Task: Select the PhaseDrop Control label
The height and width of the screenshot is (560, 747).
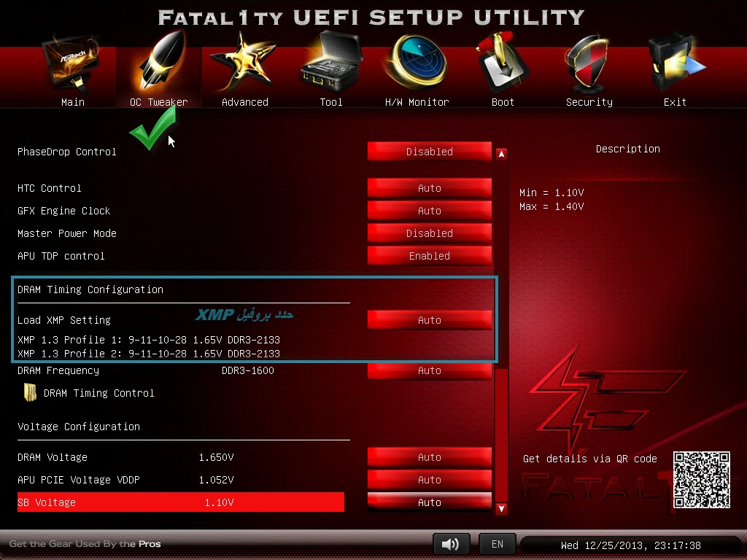Action: [66, 152]
